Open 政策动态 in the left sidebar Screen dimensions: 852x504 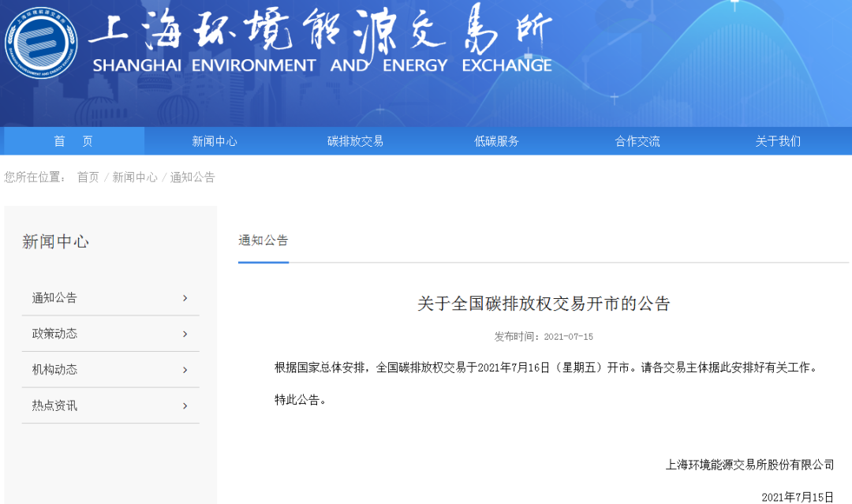[x=54, y=334]
